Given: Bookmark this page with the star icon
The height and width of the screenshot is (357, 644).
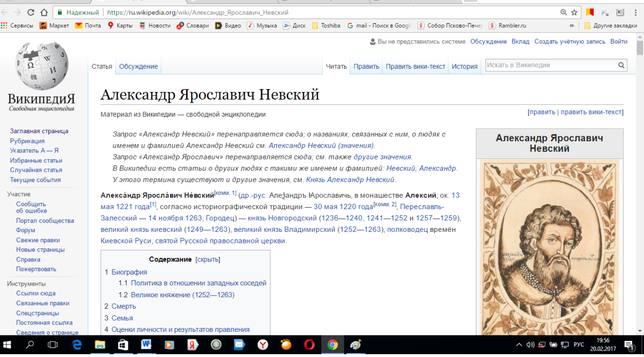Looking at the screenshot, I should coord(574,12).
